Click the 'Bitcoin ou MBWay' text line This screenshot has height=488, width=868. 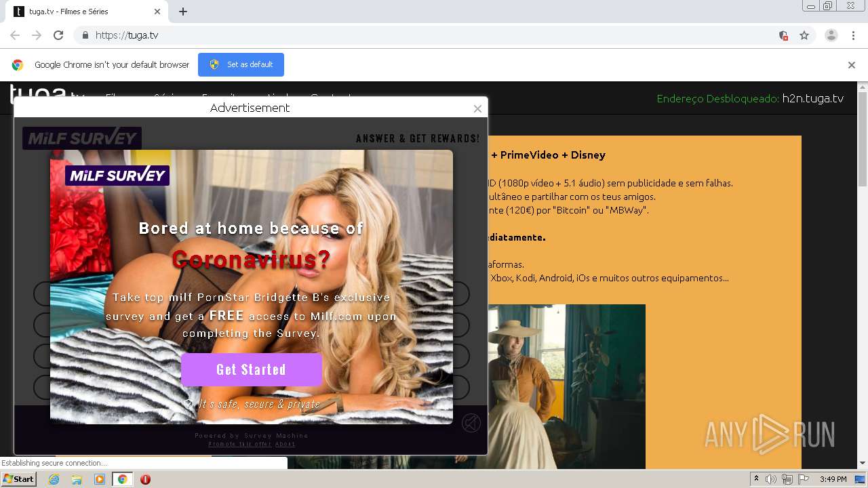click(x=568, y=210)
